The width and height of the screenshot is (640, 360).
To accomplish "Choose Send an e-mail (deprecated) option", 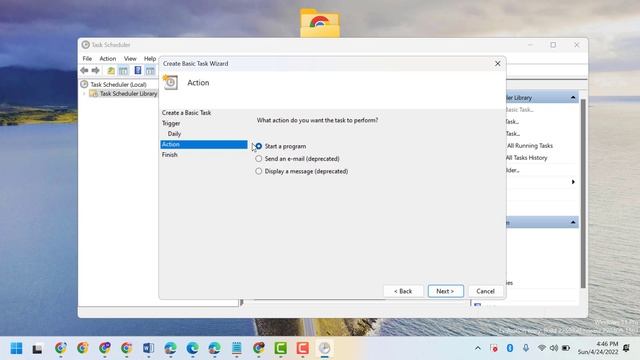I will (x=258, y=159).
